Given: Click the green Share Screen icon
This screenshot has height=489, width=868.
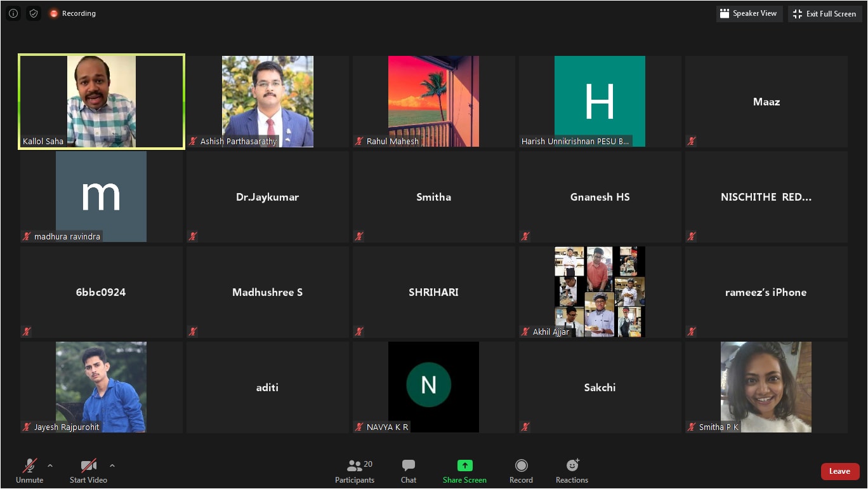Looking at the screenshot, I should pyautogui.click(x=464, y=465).
